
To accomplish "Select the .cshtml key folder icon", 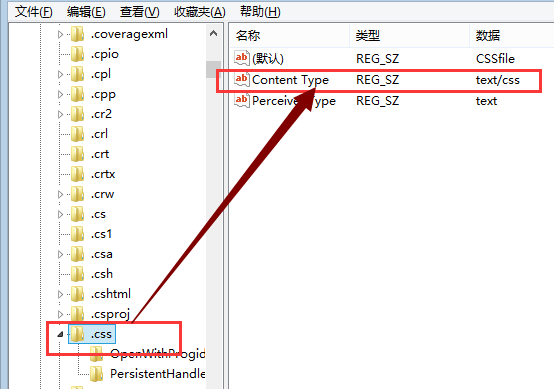I will 77,294.
